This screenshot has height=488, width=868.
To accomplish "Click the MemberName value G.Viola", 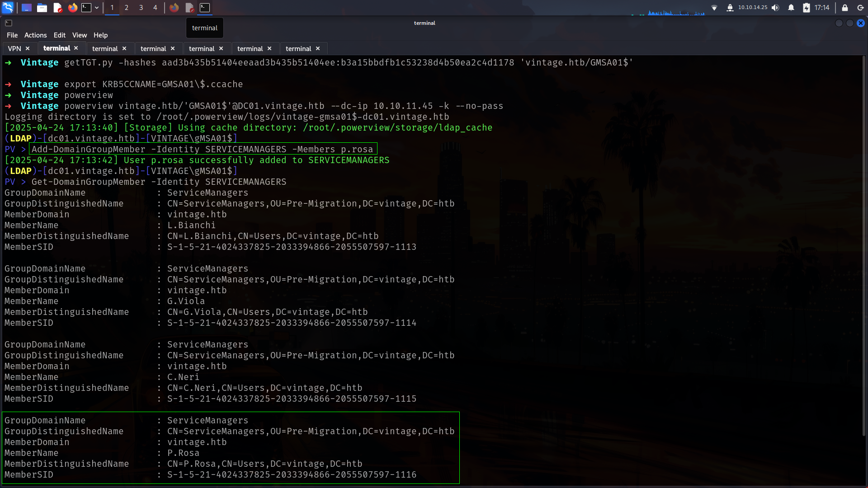I will click(186, 301).
